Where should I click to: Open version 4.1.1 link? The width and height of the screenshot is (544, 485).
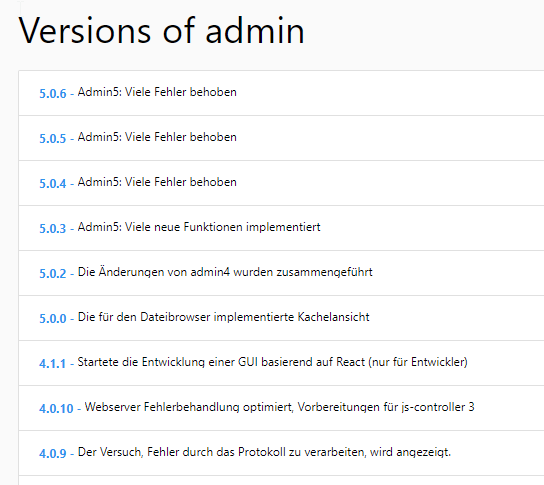point(53,363)
